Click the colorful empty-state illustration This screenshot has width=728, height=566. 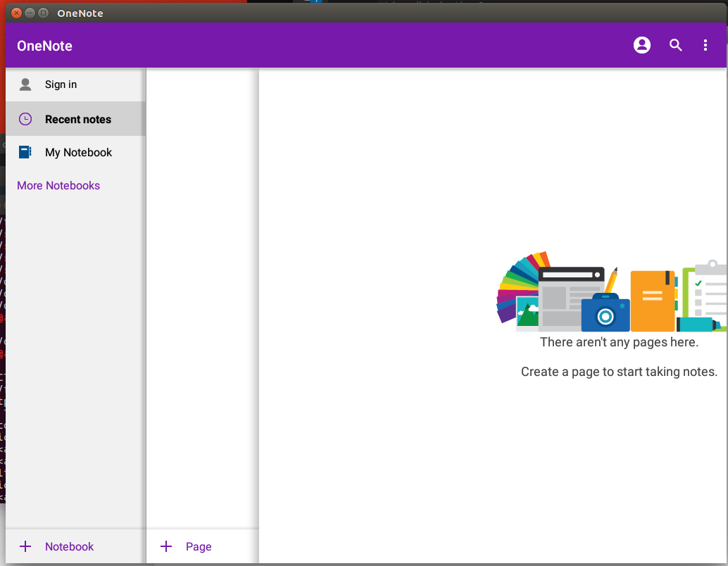tap(611, 291)
